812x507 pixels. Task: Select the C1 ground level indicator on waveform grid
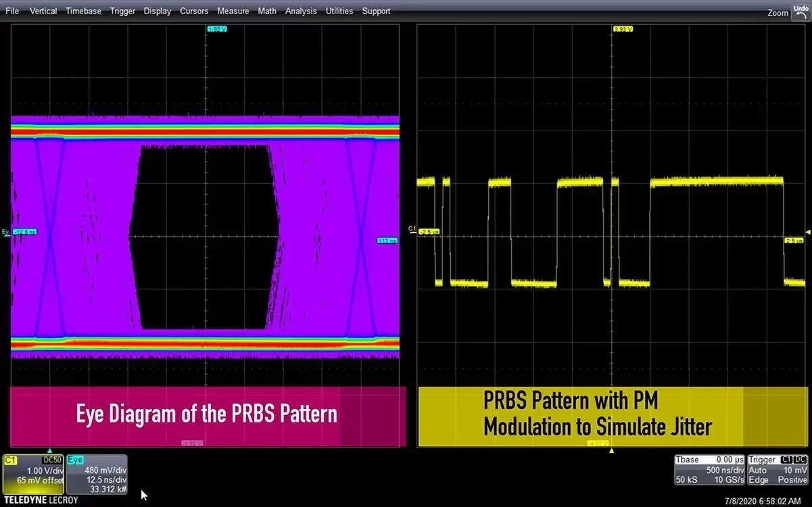412,230
